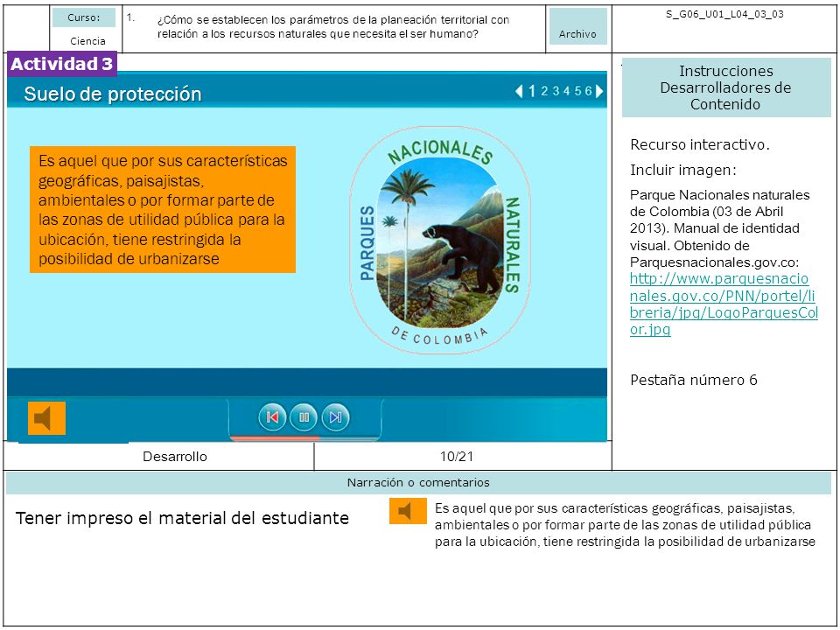This screenshot has height=630, width=840.
Task: Click the 'Incluir imagen:' text
Action: (683, 170)
